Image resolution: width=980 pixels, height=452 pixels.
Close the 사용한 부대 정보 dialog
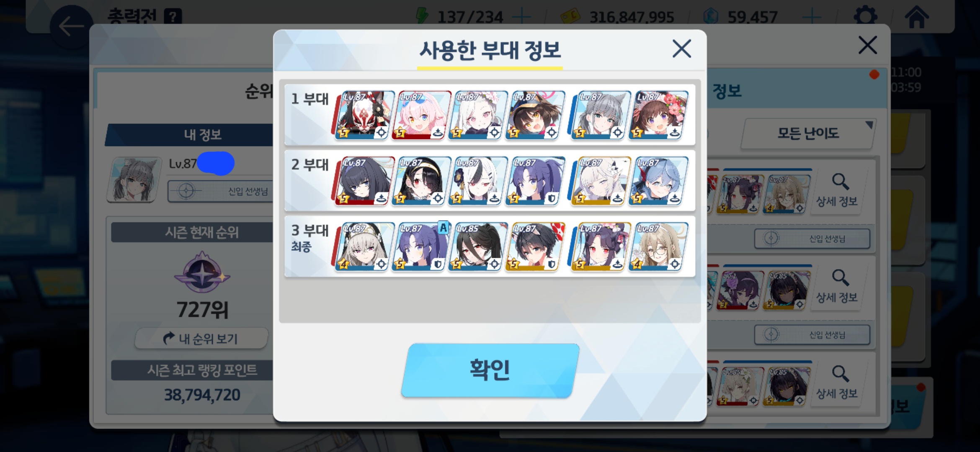681,49
